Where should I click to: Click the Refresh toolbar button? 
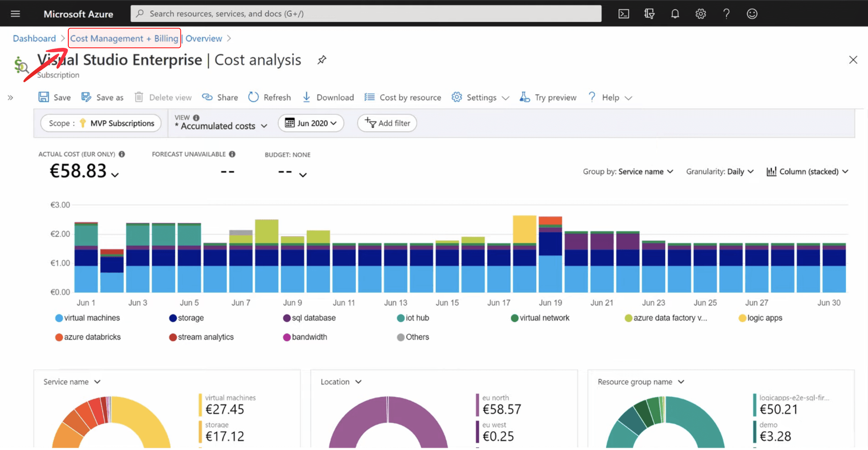tap(270, 98)
